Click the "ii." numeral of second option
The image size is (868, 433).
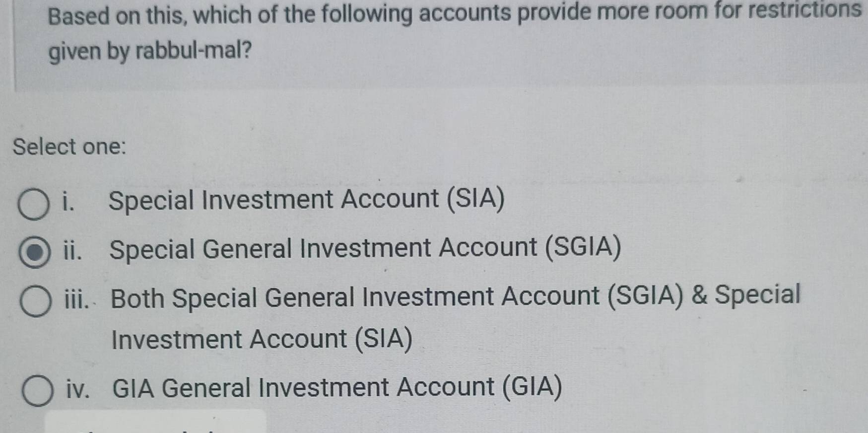[x=72, y=250]
